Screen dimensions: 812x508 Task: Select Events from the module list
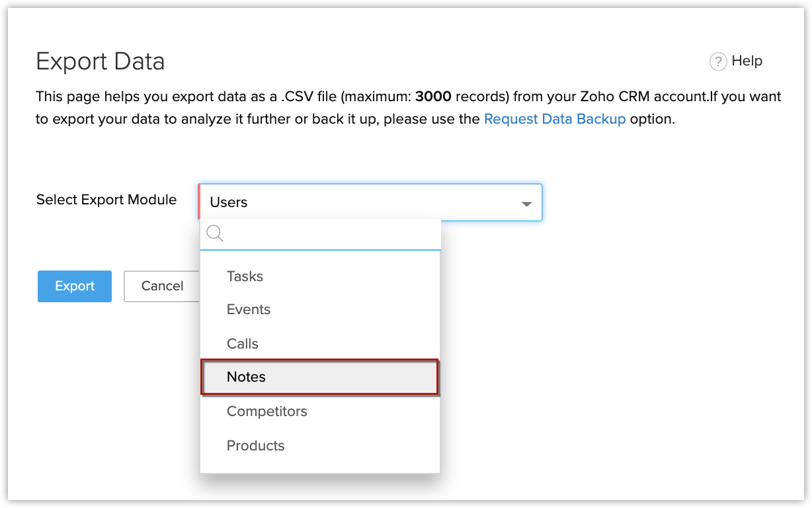tap(249, 310)
